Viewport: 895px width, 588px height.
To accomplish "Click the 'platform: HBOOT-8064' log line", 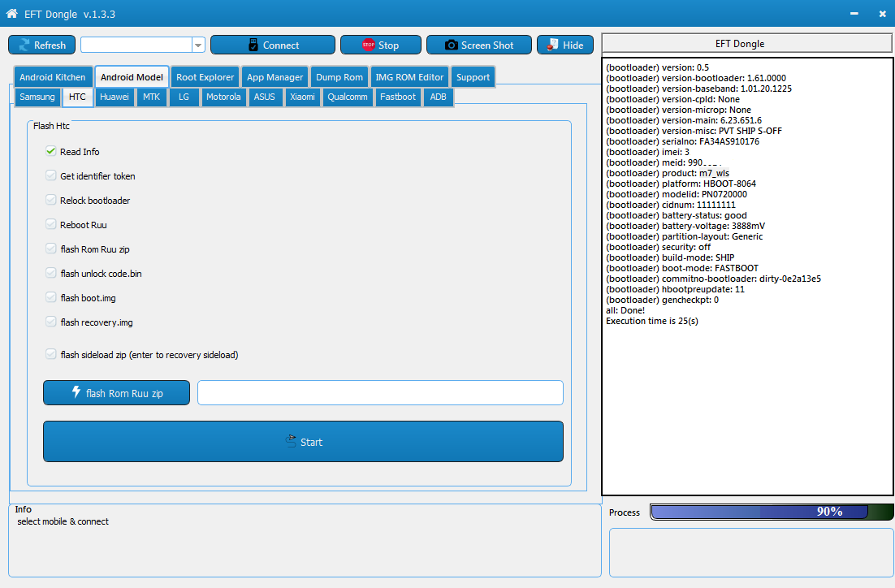I will pyautogui.click(x=681, y=184).
